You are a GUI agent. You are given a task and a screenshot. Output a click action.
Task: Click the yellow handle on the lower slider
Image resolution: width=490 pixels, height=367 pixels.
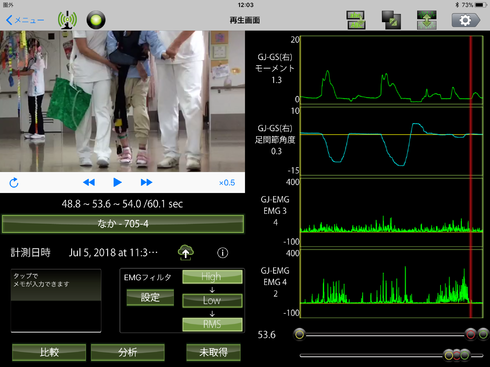pyautogui.click(x=449, y=355)
